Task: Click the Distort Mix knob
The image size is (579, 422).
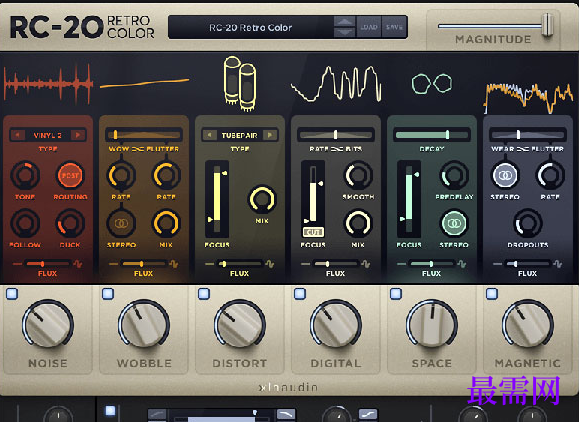Action: pos(262,199)
